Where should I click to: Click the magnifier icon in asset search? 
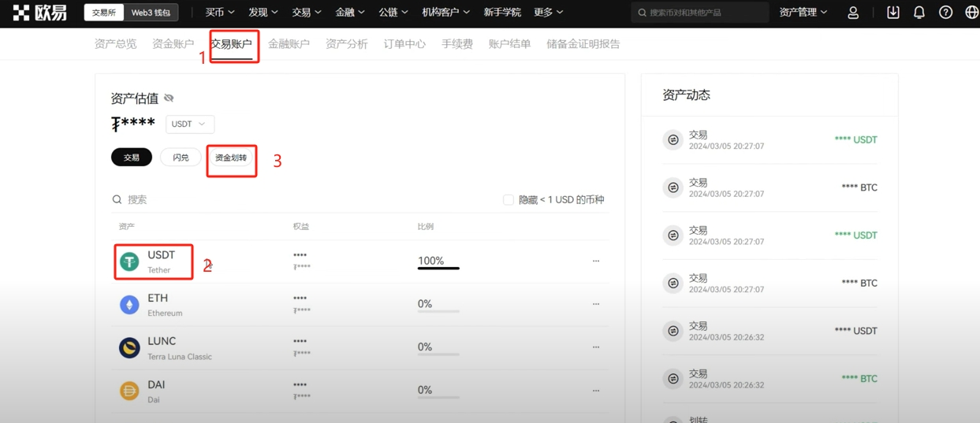117,200
